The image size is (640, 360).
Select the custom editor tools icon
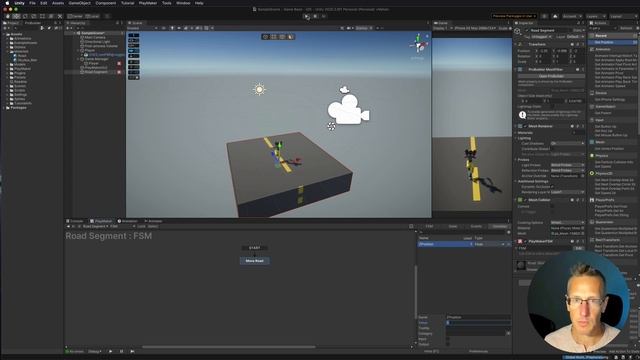click(x=60, y=16)
